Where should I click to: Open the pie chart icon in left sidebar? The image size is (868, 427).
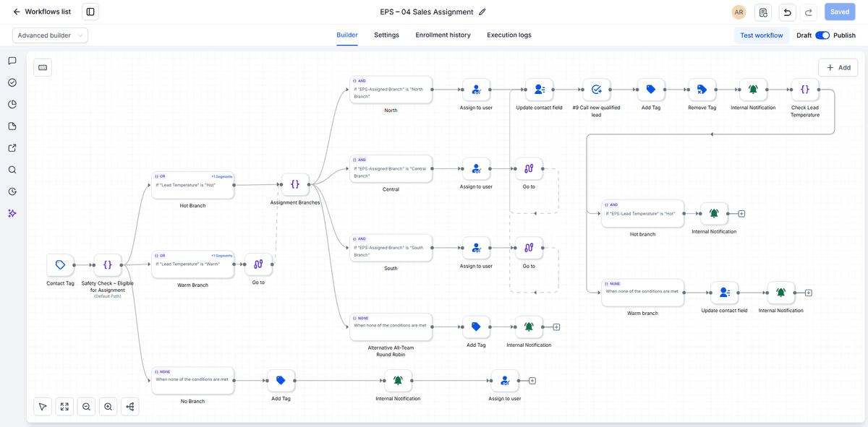[x=12, y=105]
